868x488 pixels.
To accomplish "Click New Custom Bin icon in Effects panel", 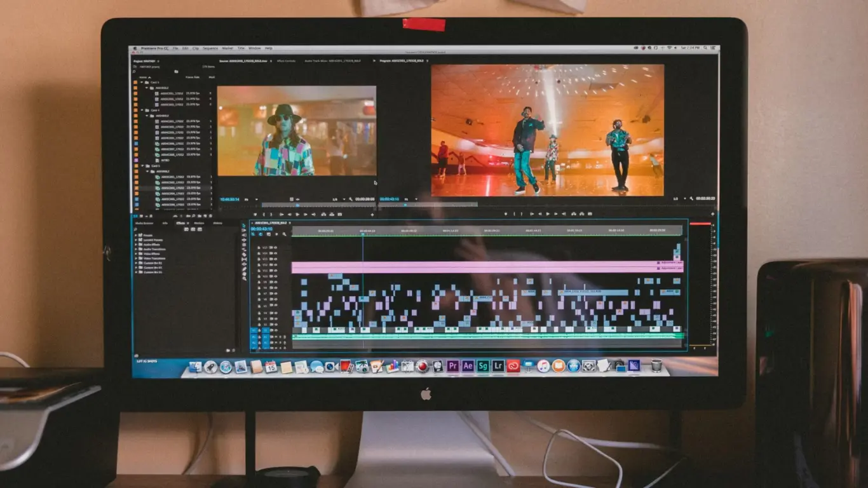I will [x=228, y=350].
